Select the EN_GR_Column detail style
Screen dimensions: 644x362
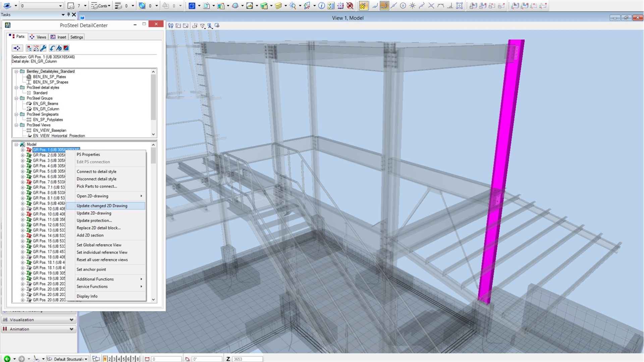click(x=46, y=109)
